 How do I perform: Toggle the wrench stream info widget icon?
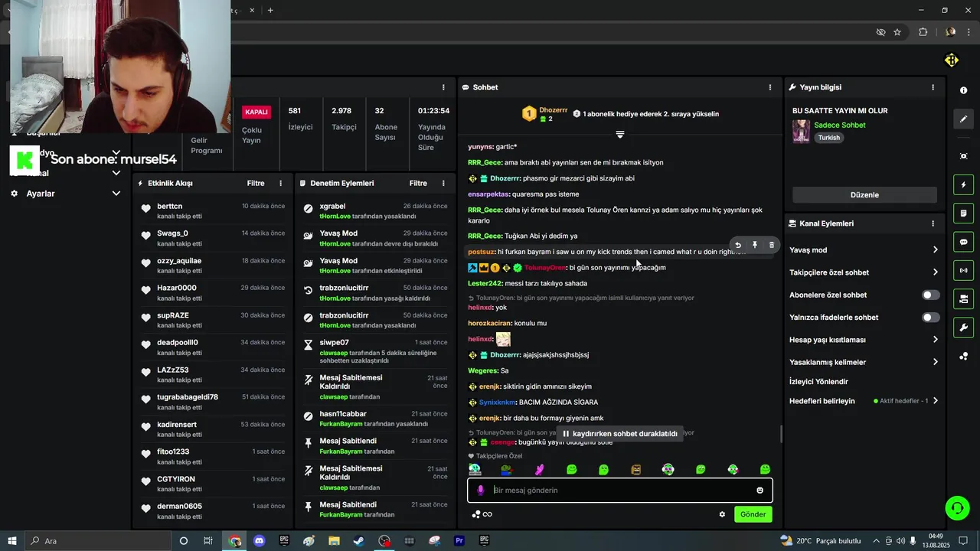point(963,328)
